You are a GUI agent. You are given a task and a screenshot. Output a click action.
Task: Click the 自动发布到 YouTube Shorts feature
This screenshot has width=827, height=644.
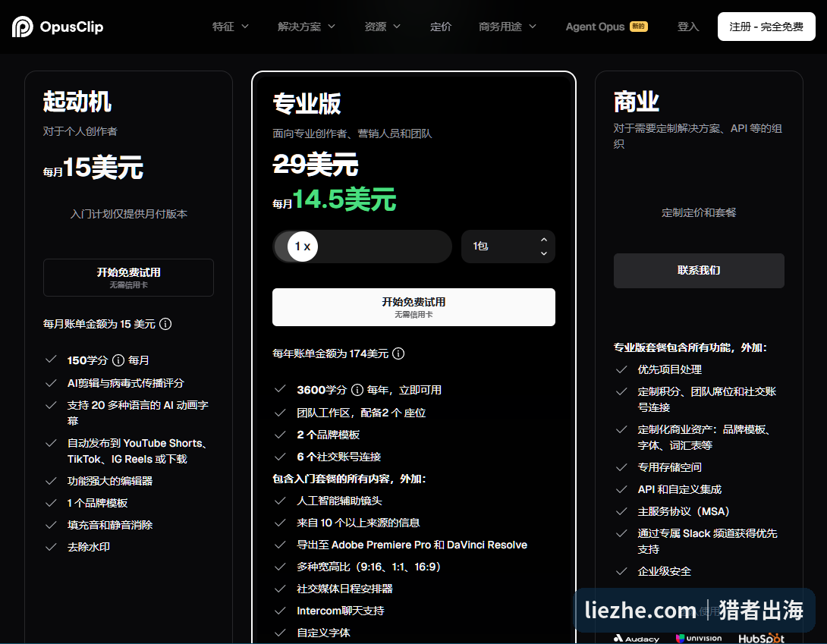pos(137,451)
